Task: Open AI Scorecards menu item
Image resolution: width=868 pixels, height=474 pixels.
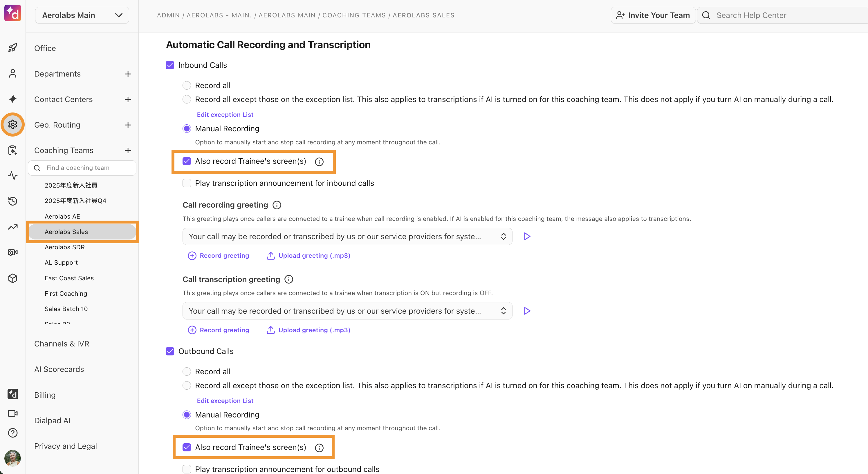Action: [x=59, y=369]
